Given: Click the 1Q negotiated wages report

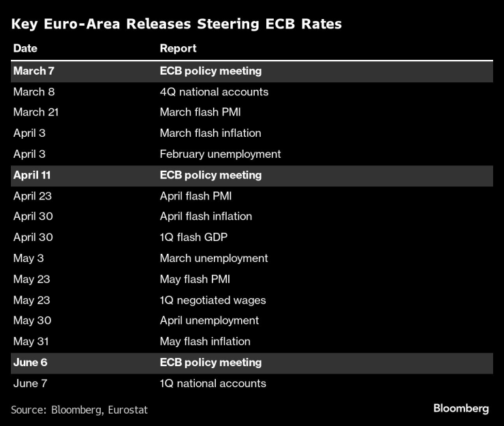Looking at the screenshot, I should click(x=212, y=300).
